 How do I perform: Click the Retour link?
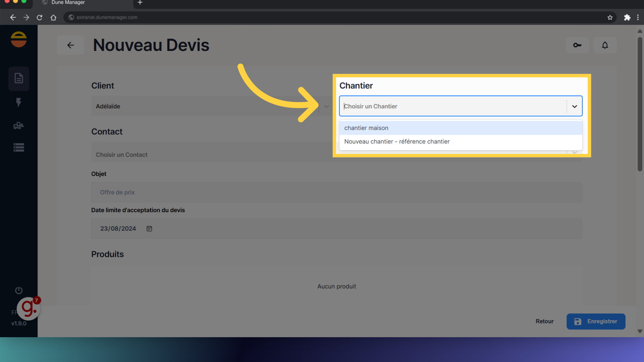(544, 321)
